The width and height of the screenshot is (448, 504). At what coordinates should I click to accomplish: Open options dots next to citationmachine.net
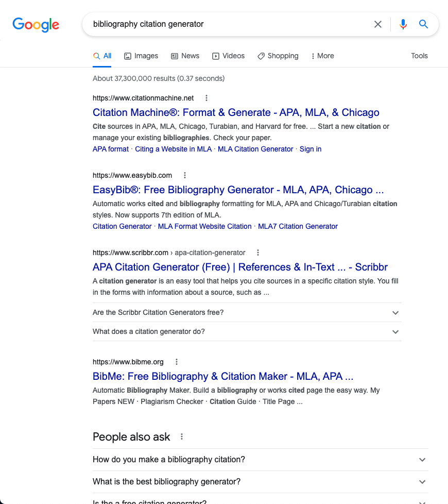(206, 98)
